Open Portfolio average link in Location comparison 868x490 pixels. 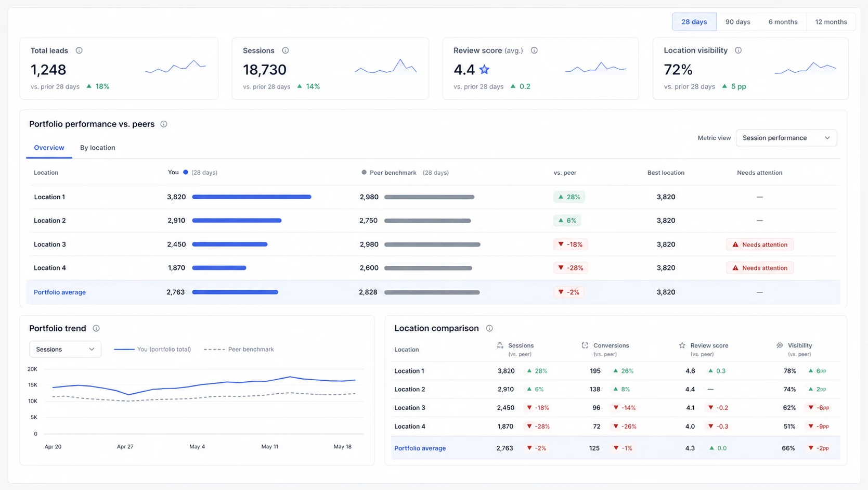point(420,448)
